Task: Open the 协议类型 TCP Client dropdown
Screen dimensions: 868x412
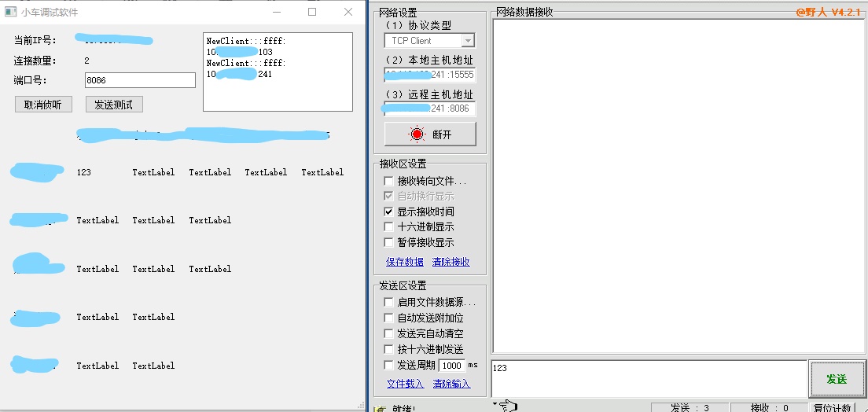Action: [x=469, y=40]
